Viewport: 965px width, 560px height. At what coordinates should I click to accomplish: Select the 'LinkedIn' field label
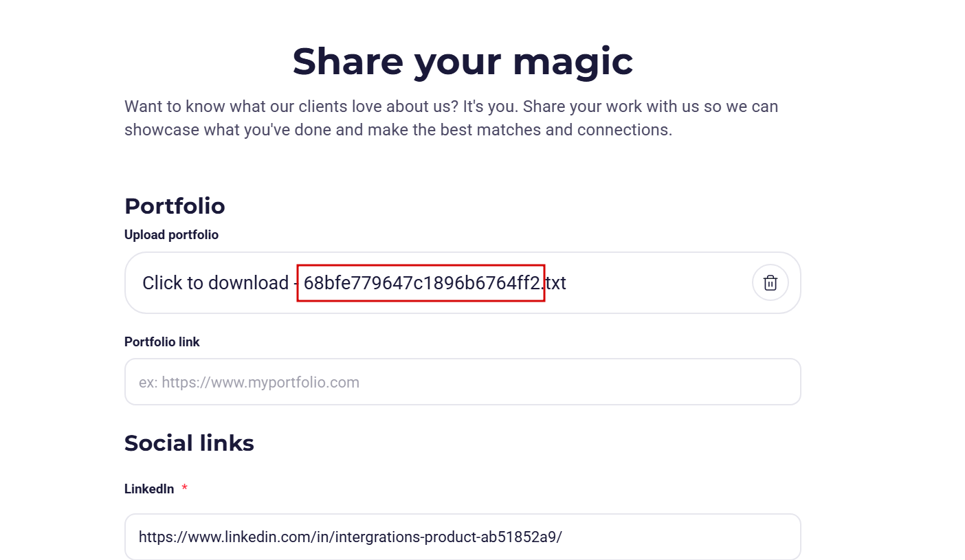coord(149,489)
